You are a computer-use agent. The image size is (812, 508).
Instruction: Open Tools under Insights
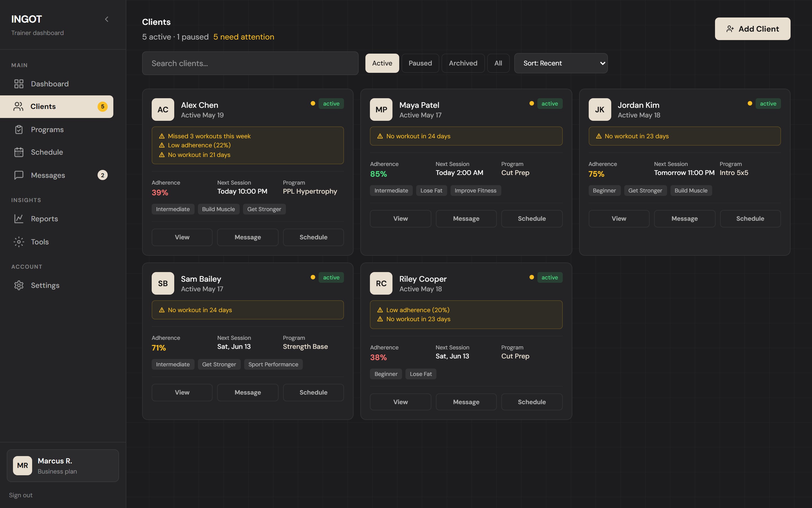coord(57,242)
